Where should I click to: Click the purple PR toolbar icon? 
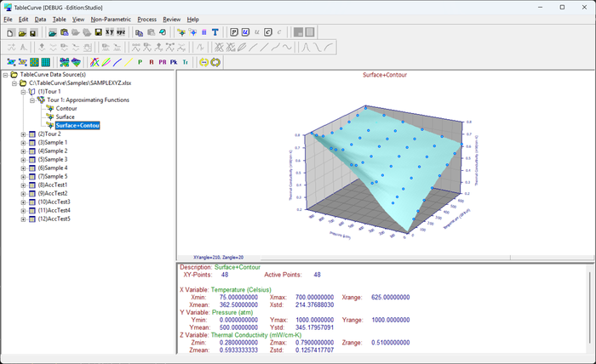163,62
